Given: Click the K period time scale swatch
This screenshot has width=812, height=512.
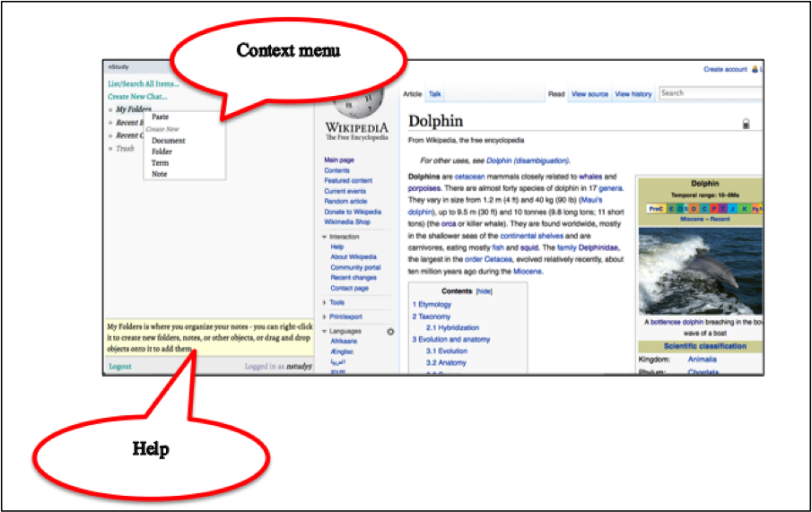Looking at the screenshot, I should (744, 209).
